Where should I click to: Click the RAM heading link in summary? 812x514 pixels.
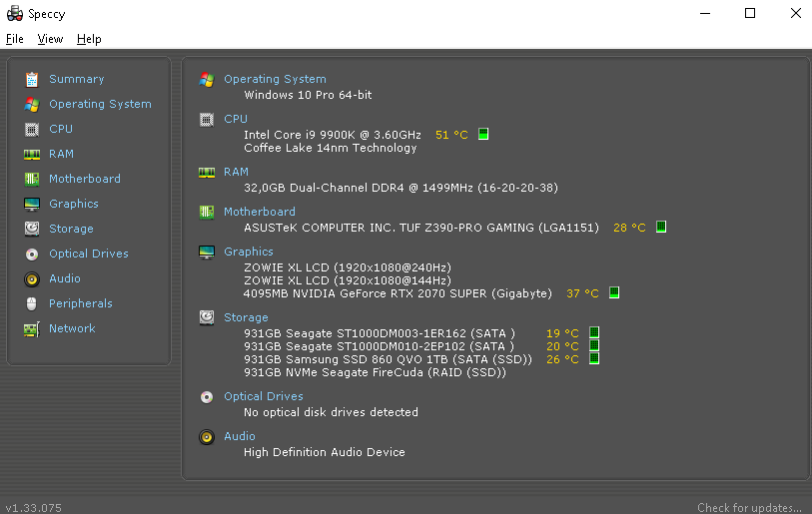(x=236, y=172)
